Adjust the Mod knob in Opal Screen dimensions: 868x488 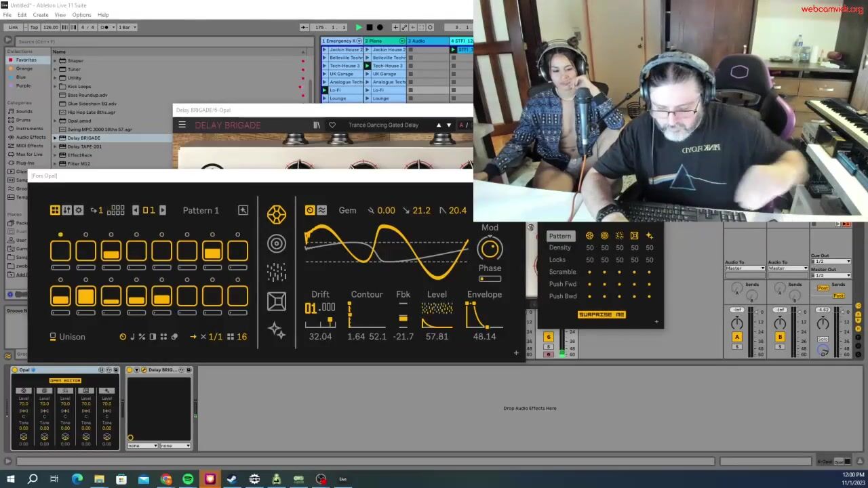click(490, 249)
